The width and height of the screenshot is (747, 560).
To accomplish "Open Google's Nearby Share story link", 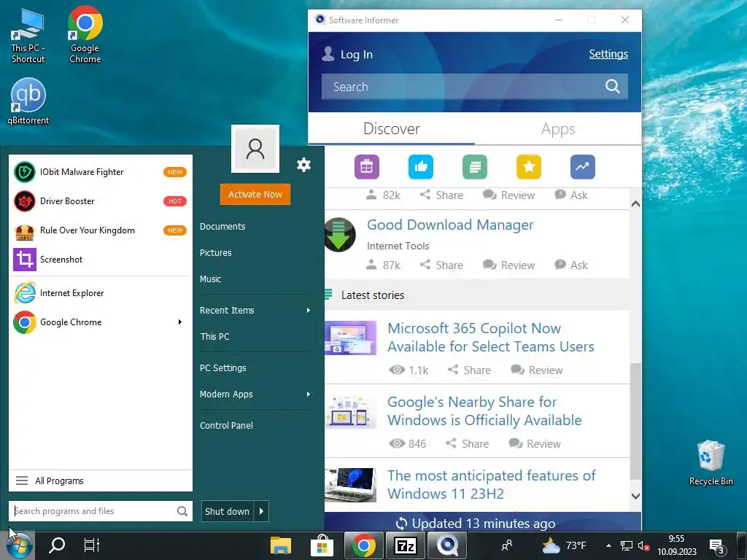I will coord(484,411).
